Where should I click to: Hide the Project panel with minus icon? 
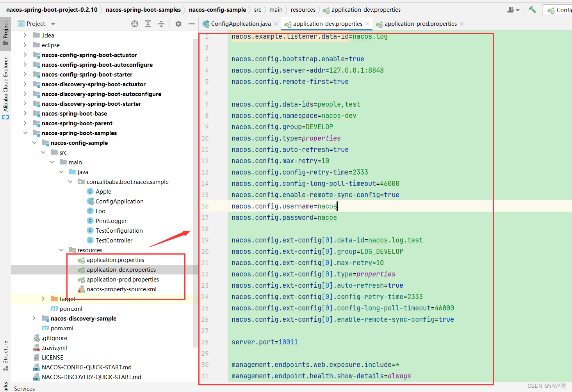click(191, 24)
